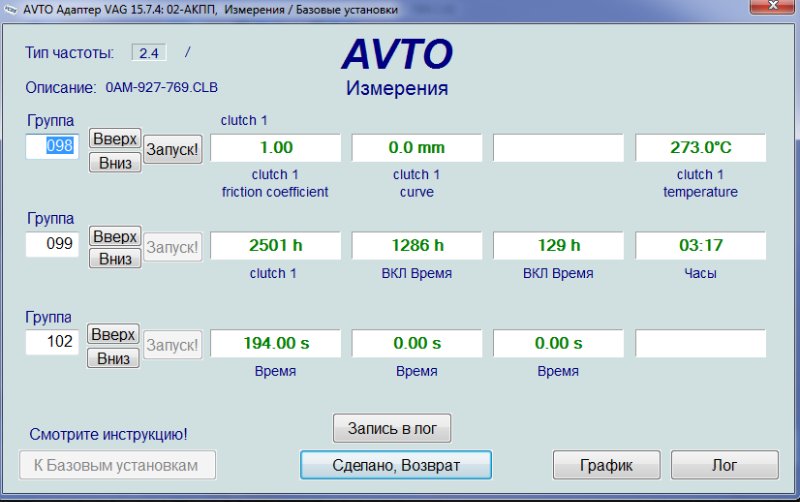Screen dimensions: 800x502
Task: Click the Тип частоты 2.4 field
Action: (149, 53)
